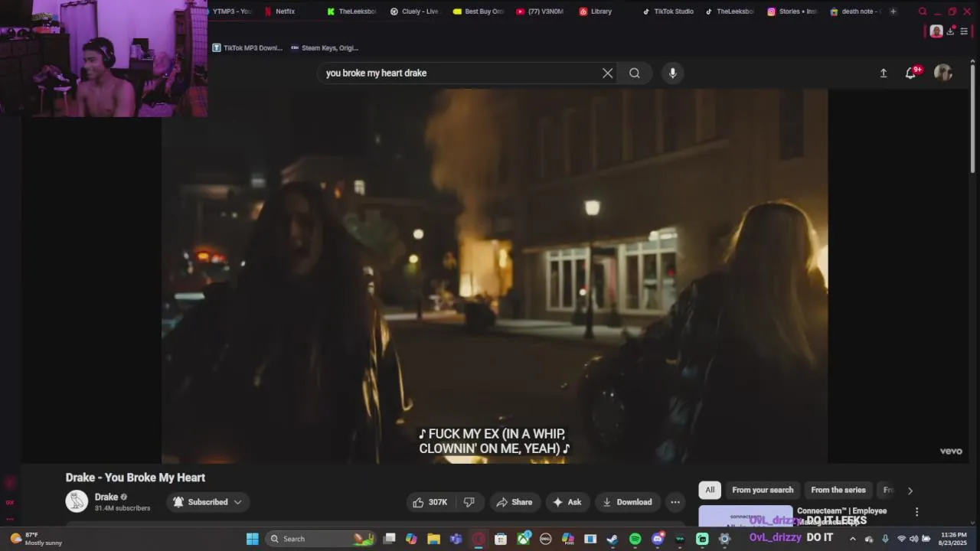
Task: Switch to the Best Buy tab
Action: 479,11
